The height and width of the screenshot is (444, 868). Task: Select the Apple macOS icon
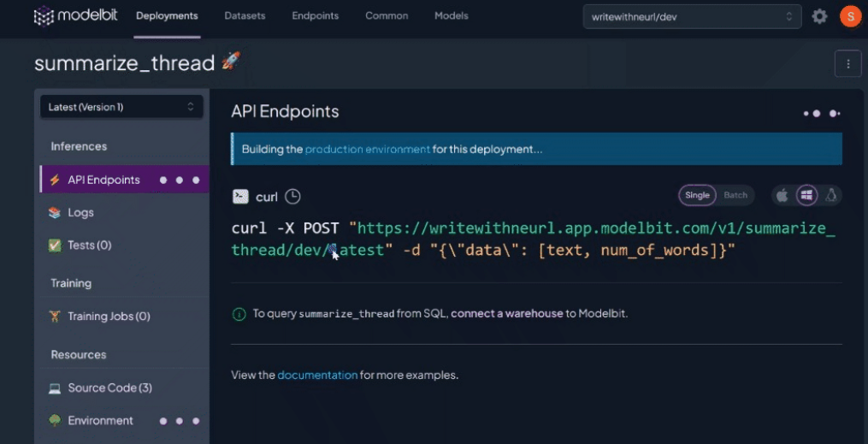pyautogui.click(x=782, y=195)
